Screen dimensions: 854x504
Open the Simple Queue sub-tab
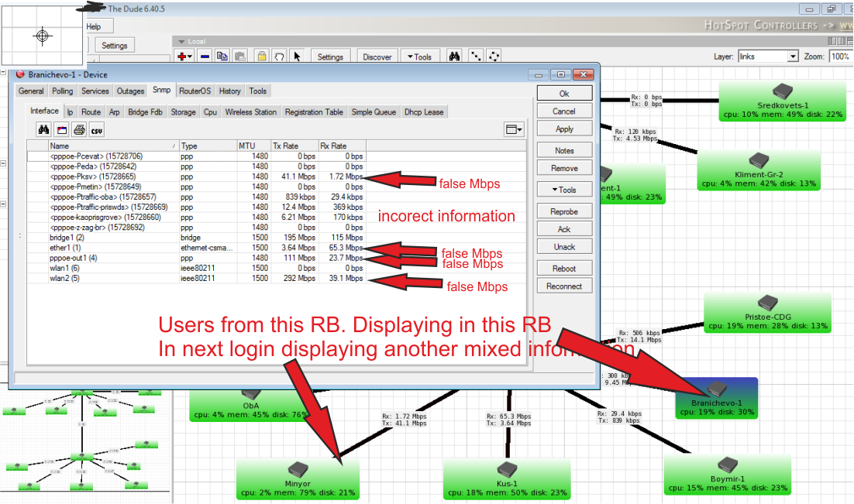click(x=374, y=112)
